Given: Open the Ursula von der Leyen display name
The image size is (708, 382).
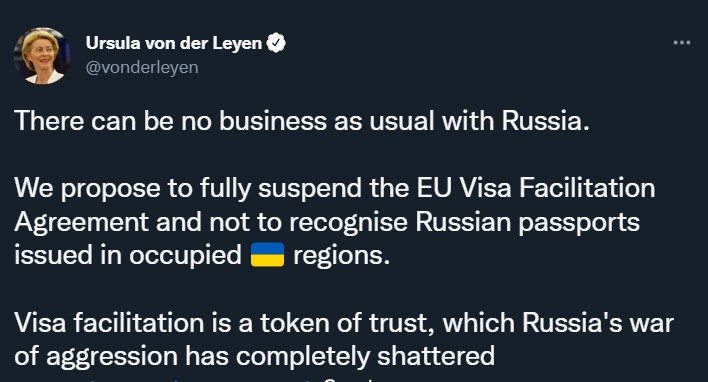Looking at the screenshot, I should pos(174,43).
